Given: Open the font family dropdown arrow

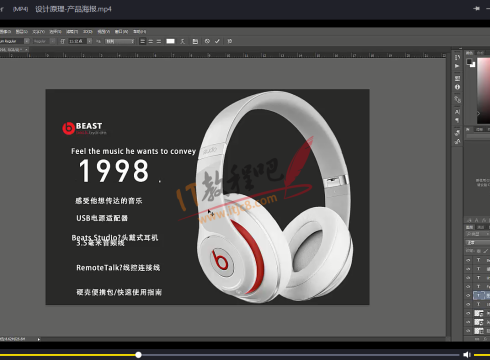Looking at the screenshot, I should pyautogui.click(x=27, y=41).
